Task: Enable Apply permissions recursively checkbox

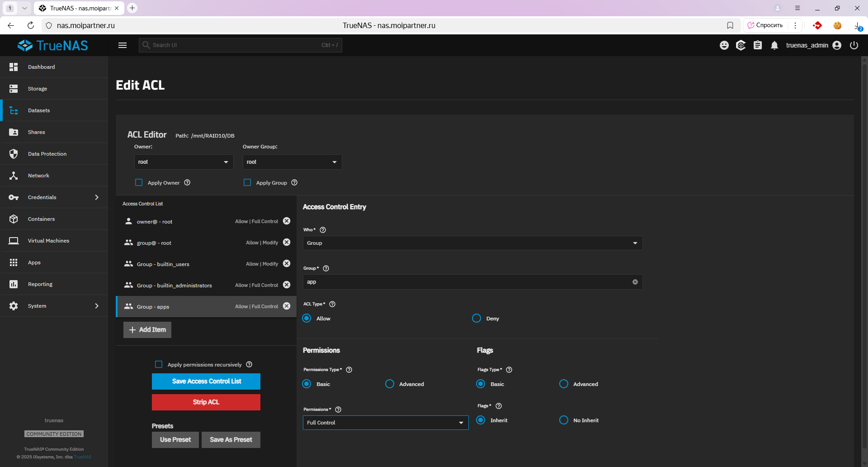Action: [x=159, y=365]
